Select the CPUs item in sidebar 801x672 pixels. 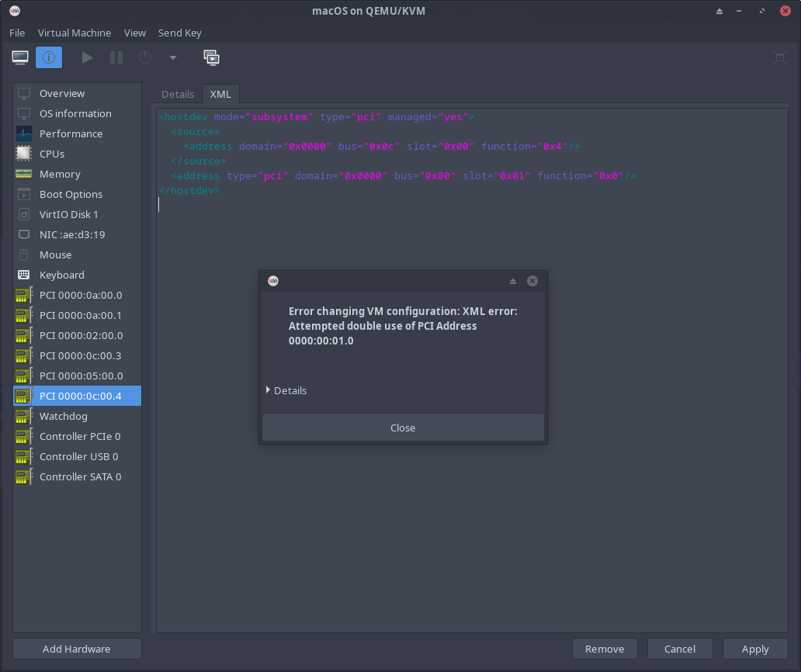(52, 154)
